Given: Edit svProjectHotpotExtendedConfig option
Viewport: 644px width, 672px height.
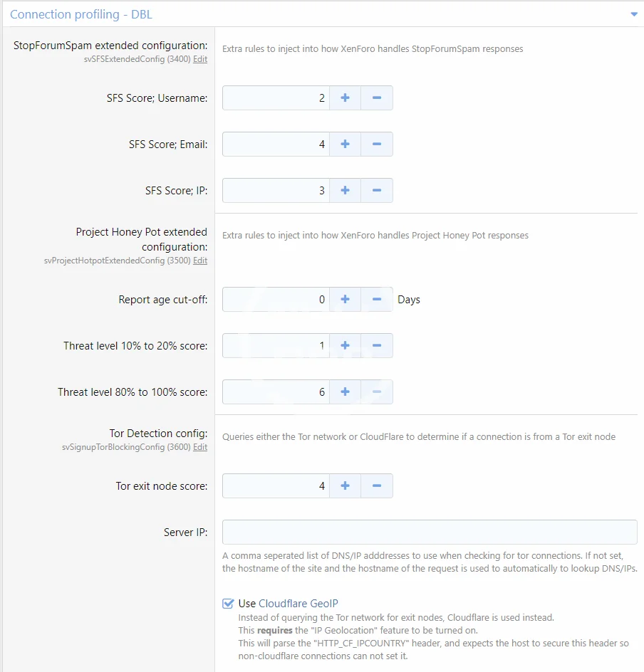Looking at the screenshot, I should click(200, 261).
